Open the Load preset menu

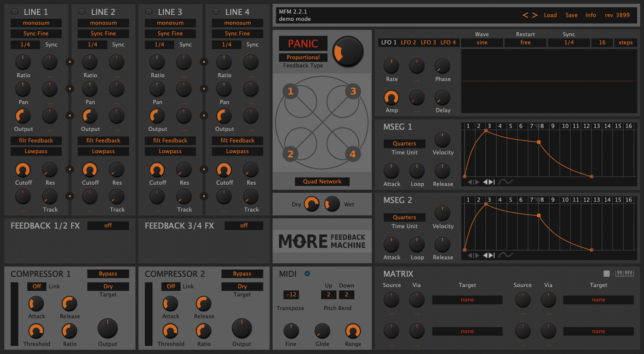pyautogui.click(x=550, y=15)
